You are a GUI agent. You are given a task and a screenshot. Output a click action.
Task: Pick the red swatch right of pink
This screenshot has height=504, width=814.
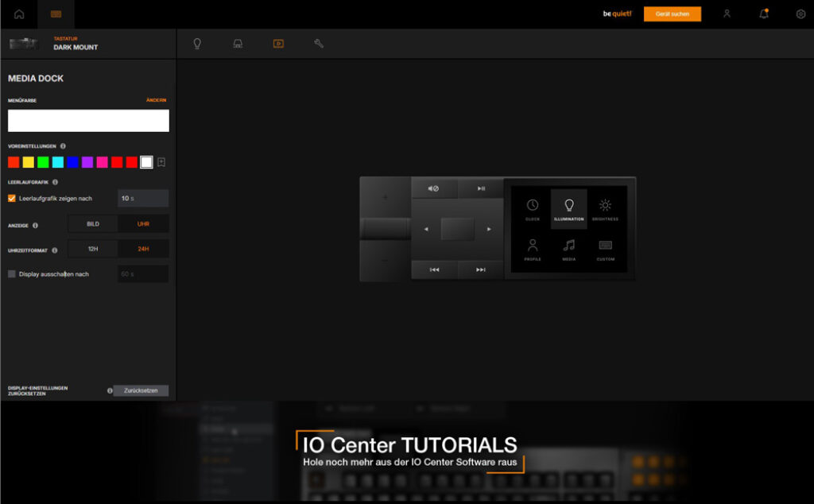[117, 162]
